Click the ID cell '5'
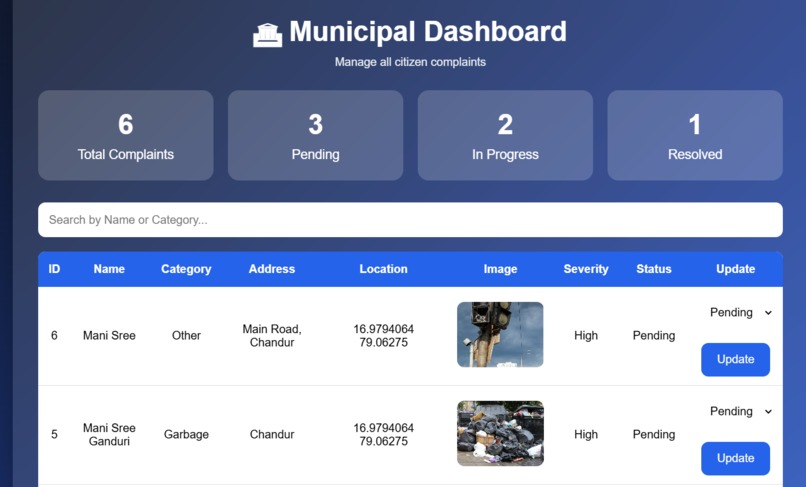Viewport: 806px width, 487px height. 54,434
